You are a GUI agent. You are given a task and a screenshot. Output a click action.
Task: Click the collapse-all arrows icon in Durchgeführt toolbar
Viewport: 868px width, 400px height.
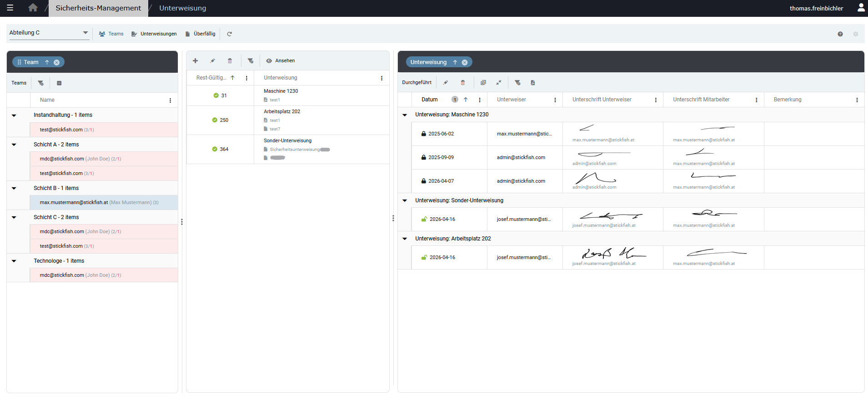499,83
